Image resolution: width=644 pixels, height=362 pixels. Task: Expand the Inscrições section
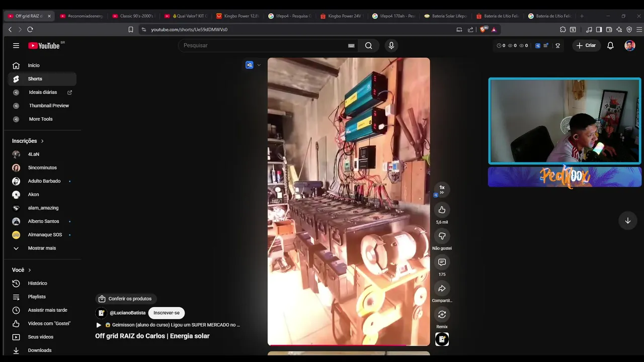tap(28, 141)
